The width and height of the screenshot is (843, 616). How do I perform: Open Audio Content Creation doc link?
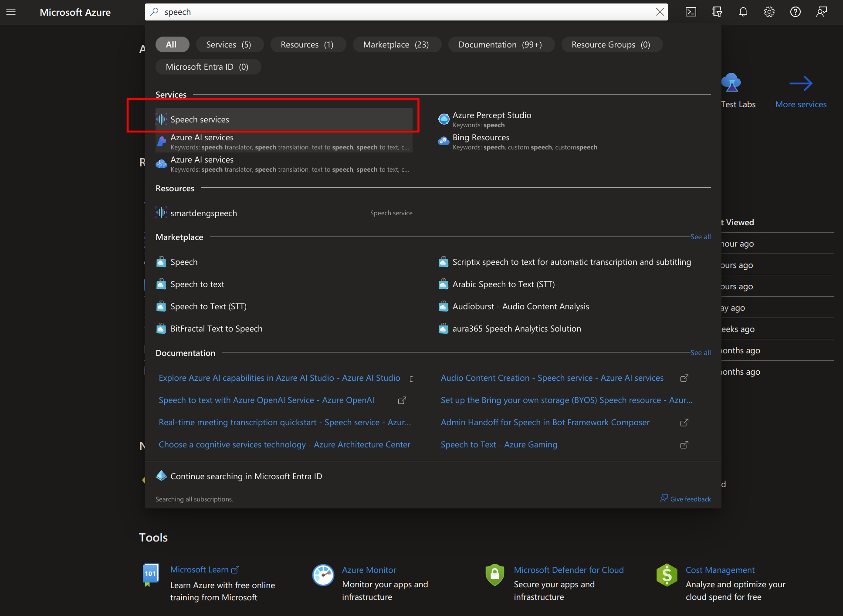[x=552, y=378]
